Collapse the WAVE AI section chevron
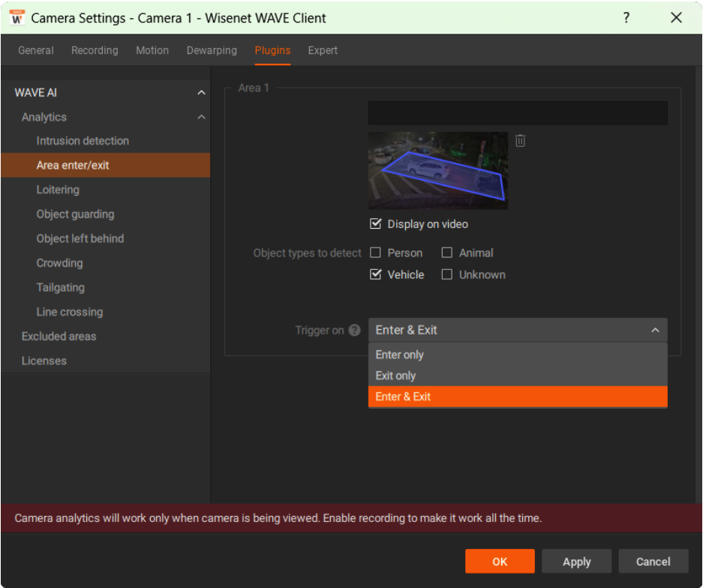Screen dimensions: 703x588 tap(201, 93)
